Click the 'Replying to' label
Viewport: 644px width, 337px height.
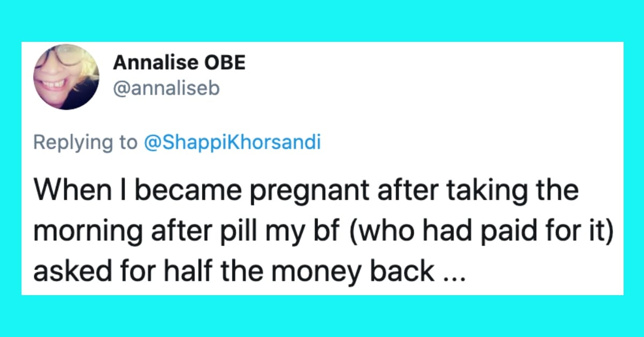click(x=85, y=143)
